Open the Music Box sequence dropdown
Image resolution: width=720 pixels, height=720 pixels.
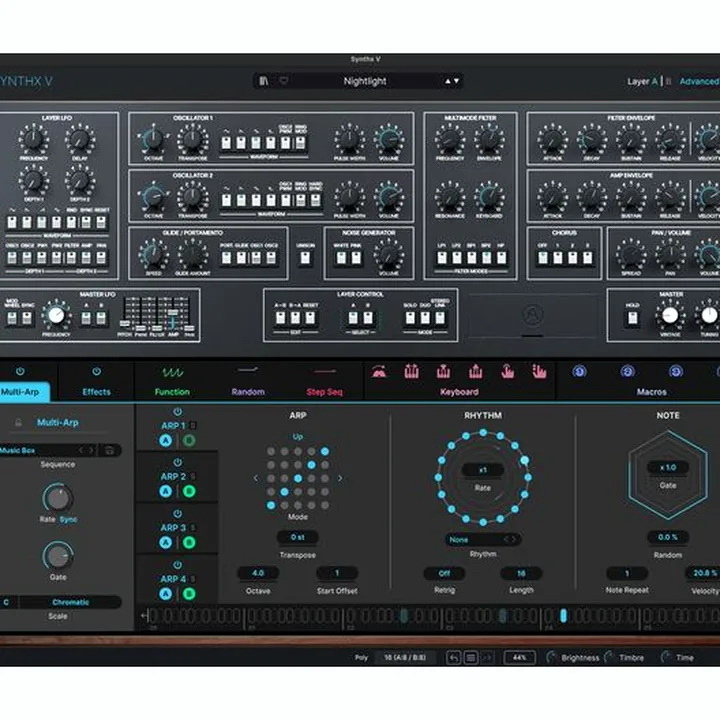tap(39, 450)
